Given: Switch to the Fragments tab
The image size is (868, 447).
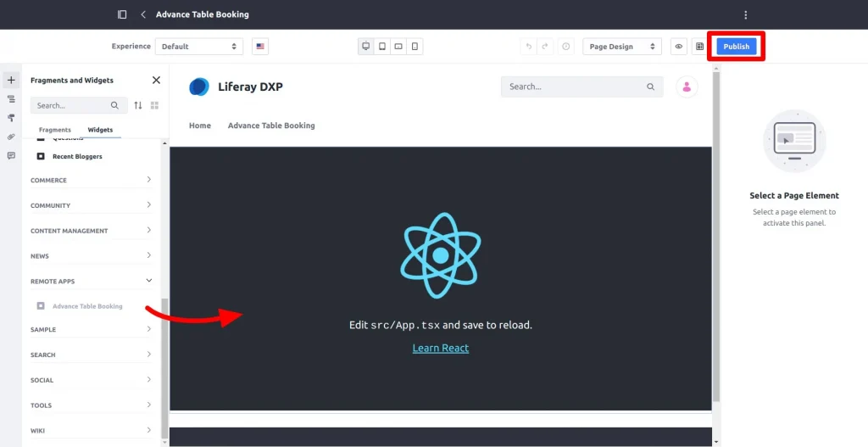Looking at the screenshot, I should (x=55, y=130).
